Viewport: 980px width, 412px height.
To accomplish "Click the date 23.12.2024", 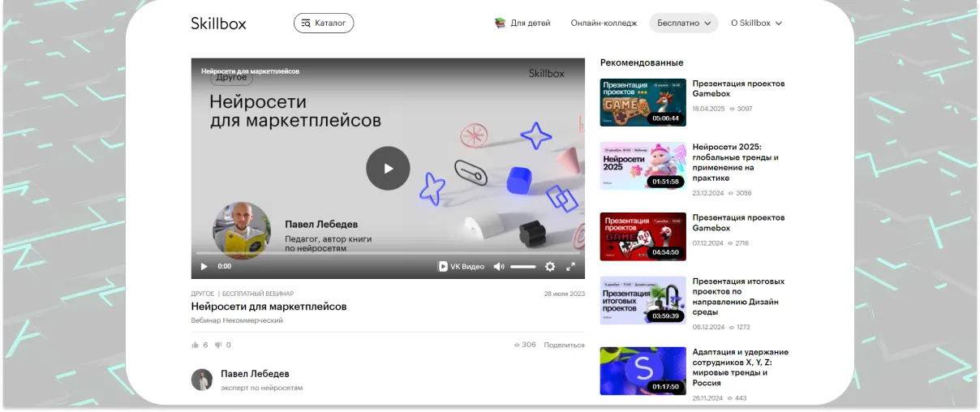I will [x=707, y=193].
